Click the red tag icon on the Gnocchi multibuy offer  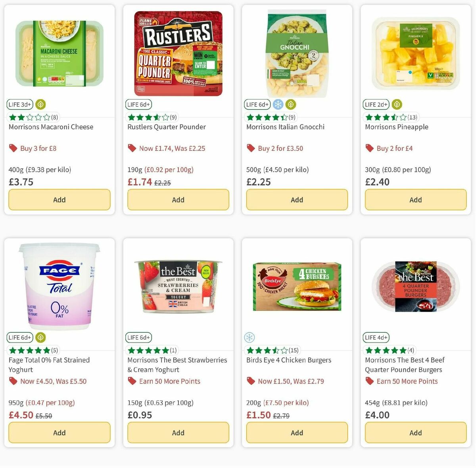251,148
